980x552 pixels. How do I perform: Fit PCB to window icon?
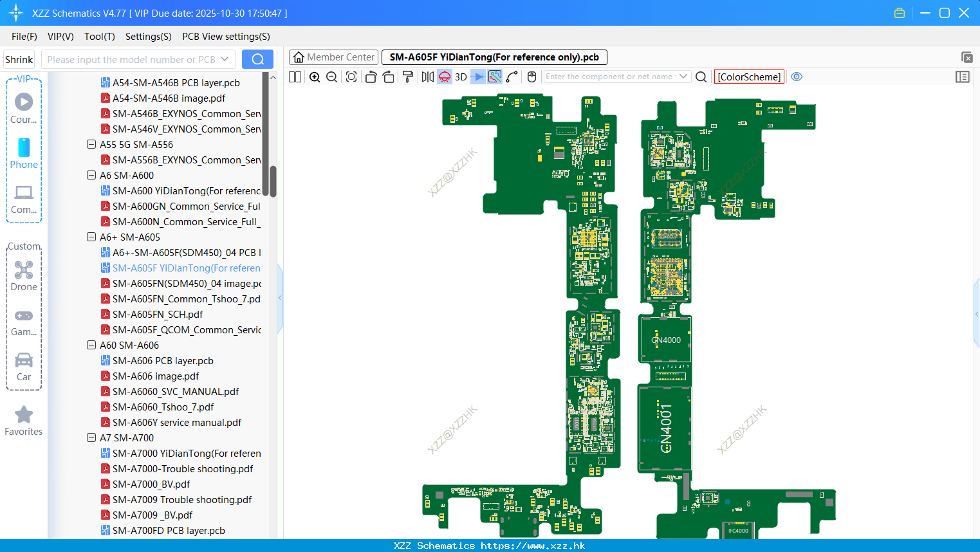click(x=351, y=77)
